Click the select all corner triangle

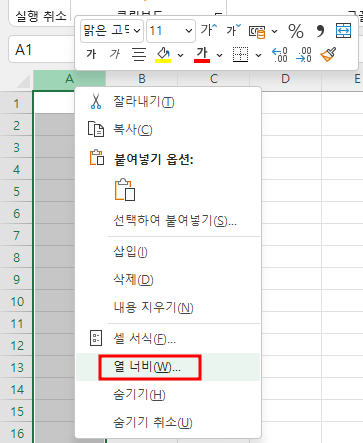tap(24, 82)
